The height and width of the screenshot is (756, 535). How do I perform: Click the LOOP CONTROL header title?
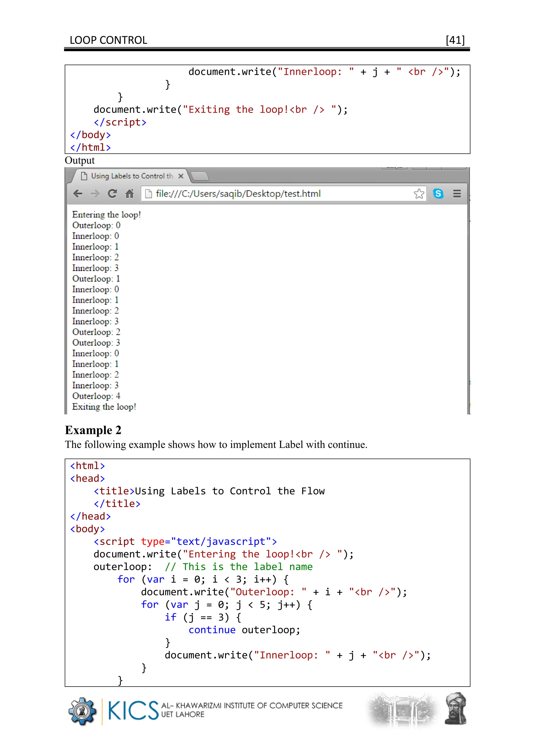(108, 40)
